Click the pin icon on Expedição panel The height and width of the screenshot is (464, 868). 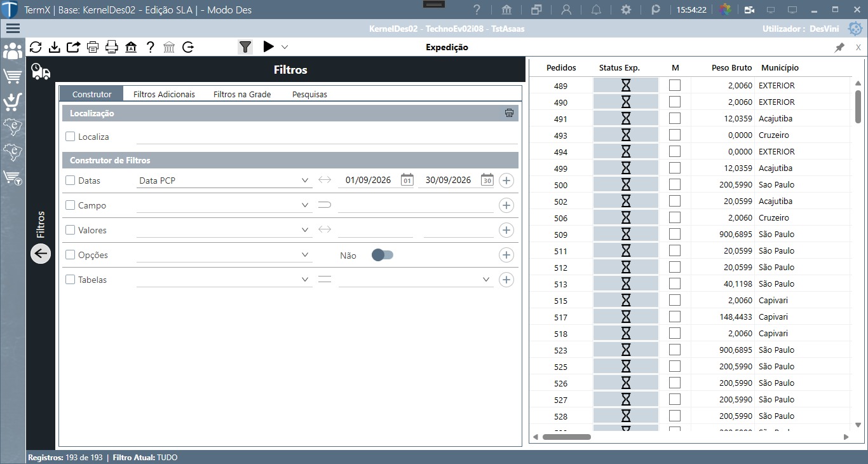(x=839, y=47)
